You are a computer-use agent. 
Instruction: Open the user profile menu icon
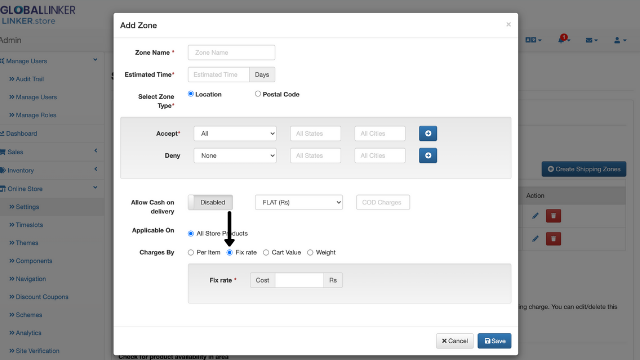click(x=620, y=40)
